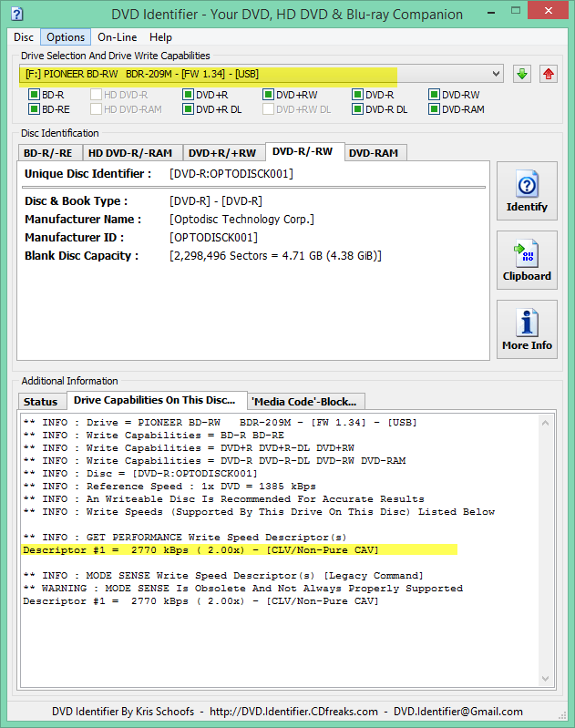Toggle the BD-R capability checkbox
The image size is (575, 728).
click(34, 95)
